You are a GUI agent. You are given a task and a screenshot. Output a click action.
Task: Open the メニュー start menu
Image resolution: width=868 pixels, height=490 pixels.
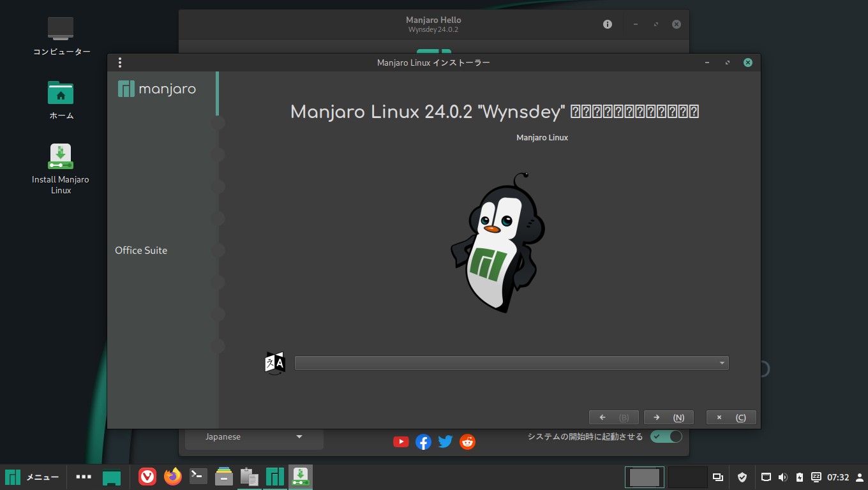(32, 477)
